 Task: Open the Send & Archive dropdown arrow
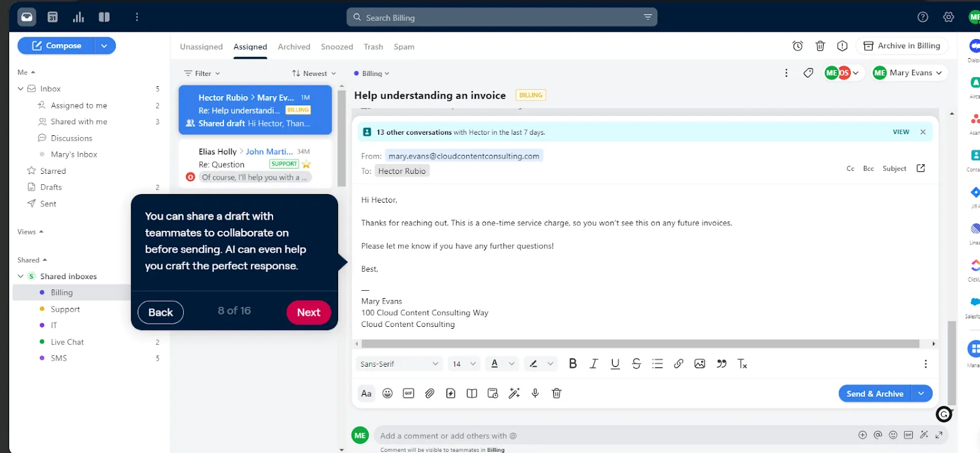(x=921, y=394)
